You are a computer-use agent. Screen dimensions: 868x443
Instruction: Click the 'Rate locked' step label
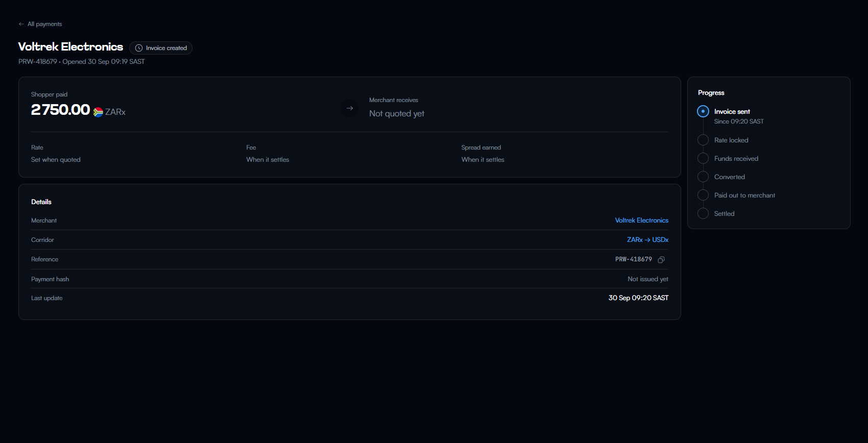[x=731, y=140]
